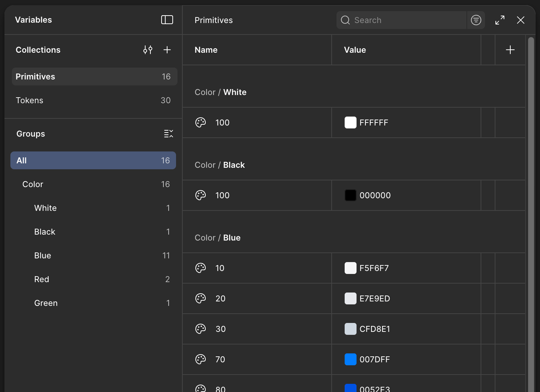
Task: Focus the Search input field
Action: [x=407, y=20]
